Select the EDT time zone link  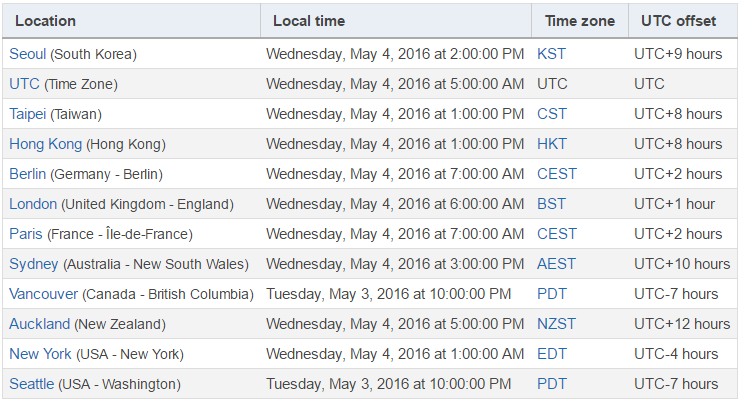click(552, 354)
